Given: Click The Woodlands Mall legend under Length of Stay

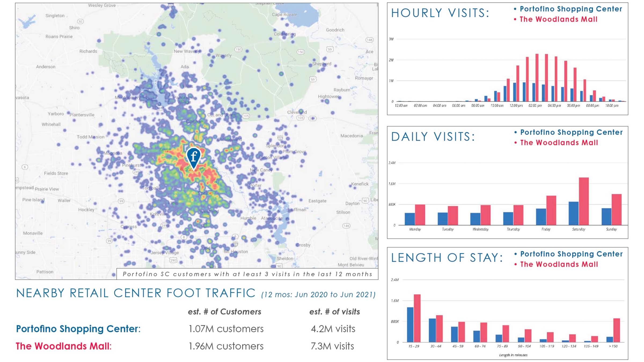Looking at the screenshot, I should coord(559,264).
